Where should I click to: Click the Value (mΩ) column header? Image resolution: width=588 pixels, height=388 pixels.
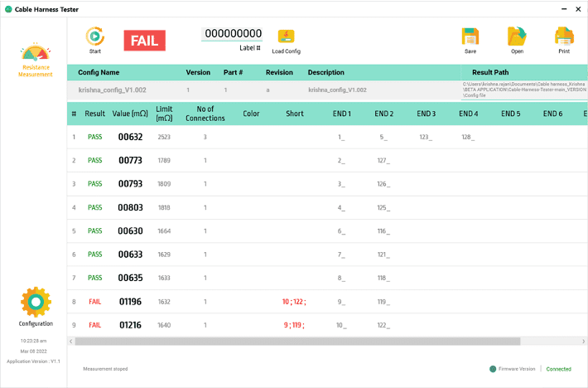(130, 114)
